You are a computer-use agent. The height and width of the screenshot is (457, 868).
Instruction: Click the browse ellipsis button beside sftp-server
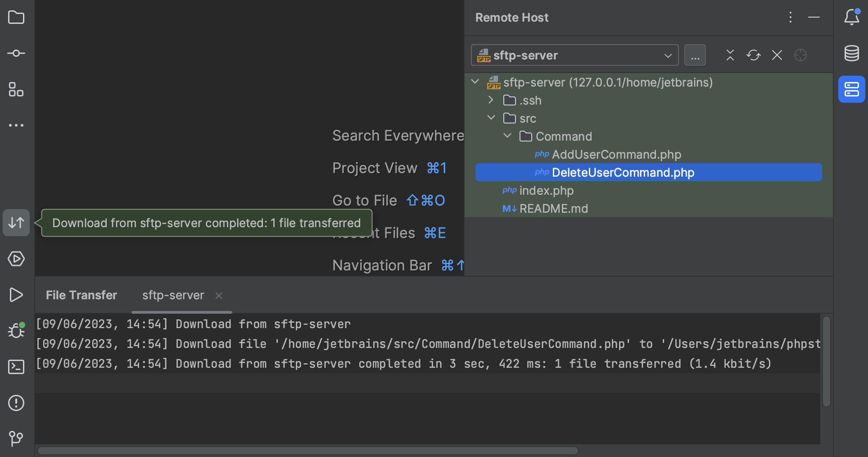pos(695,55)
